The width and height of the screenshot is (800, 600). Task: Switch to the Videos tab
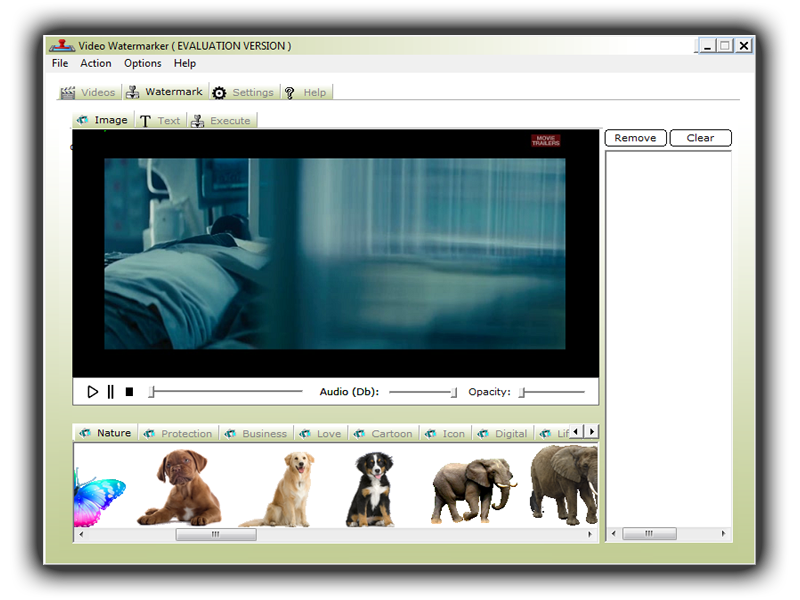click(89, 92)
